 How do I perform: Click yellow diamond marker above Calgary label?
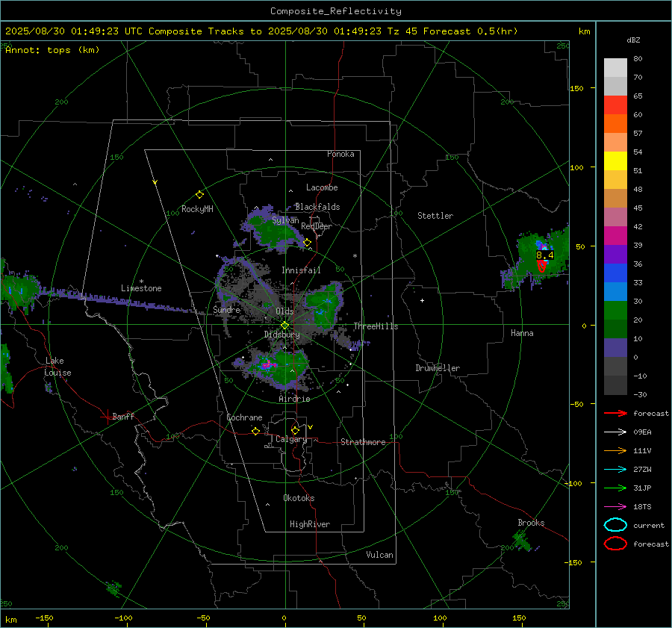(x=295, y=430)
